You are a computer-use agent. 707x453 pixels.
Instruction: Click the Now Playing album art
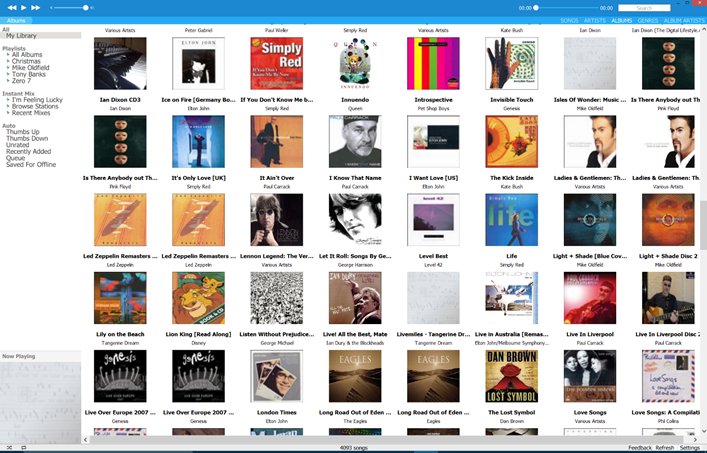[x=41, y=403]
